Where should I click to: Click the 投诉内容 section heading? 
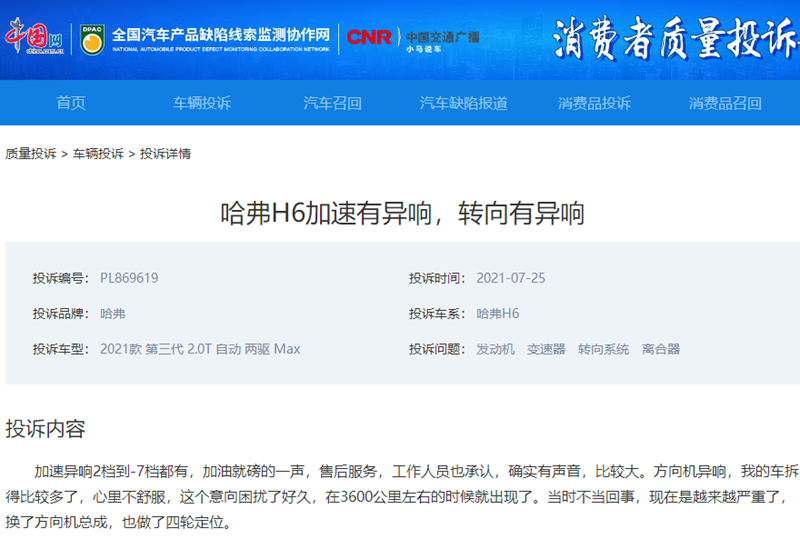click(x=45, y=429)
